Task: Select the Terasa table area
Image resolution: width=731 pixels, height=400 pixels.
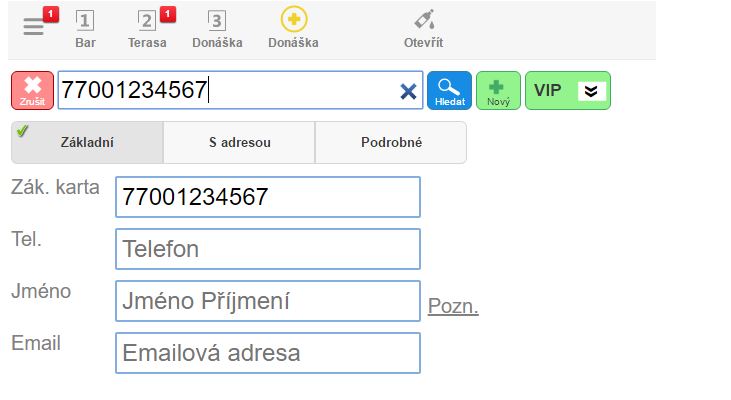Action: 147,29
